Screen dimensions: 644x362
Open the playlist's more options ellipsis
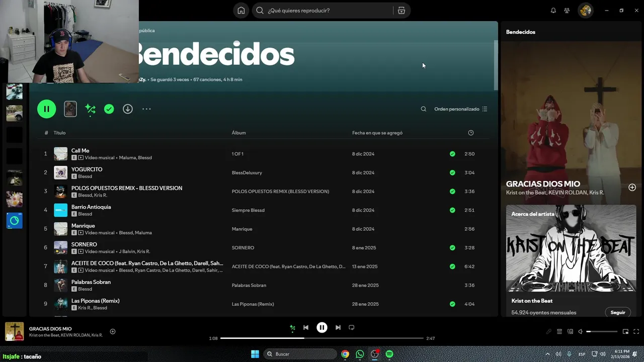146,109
